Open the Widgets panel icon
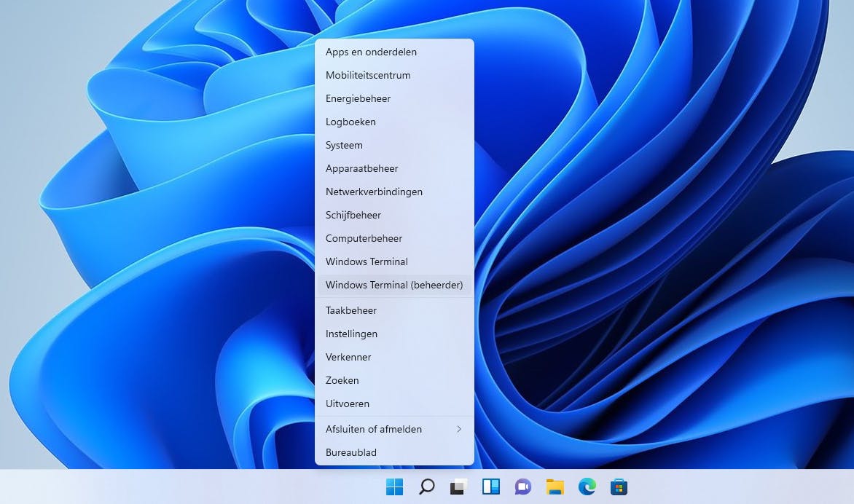 pyautogui.click(x=490, y=487)
